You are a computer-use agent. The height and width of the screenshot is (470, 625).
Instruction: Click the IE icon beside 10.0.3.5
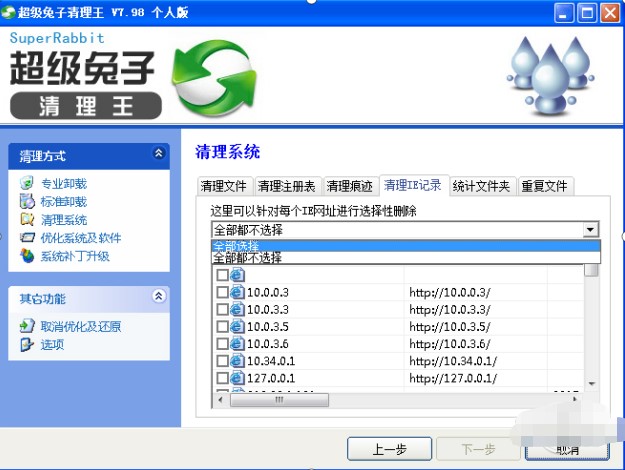[x=237, y=326]
